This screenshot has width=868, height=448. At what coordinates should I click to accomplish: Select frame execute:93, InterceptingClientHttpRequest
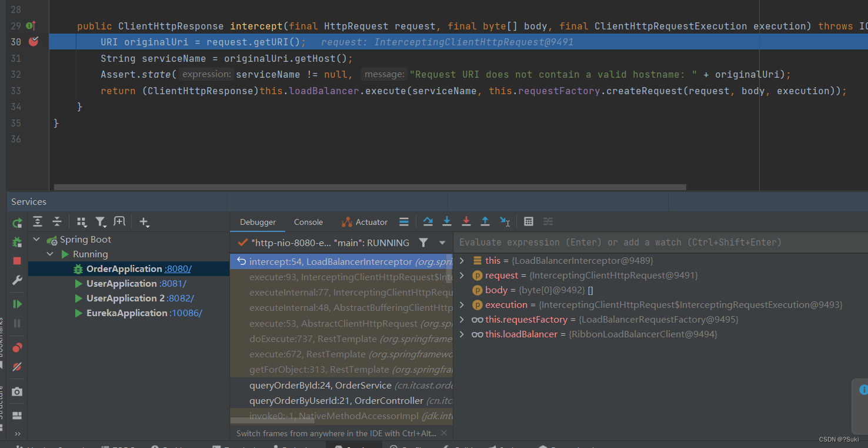tap(342, 277)
